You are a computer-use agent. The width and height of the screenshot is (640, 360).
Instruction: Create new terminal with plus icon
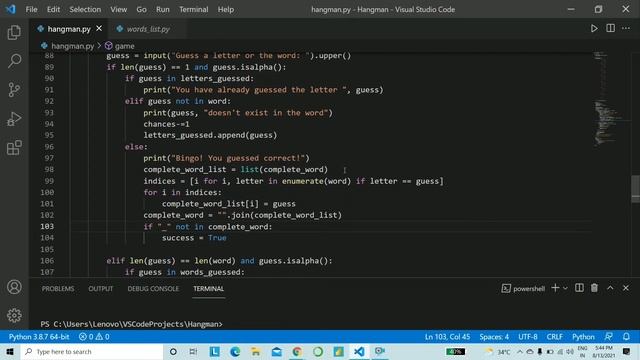point(555,288)
